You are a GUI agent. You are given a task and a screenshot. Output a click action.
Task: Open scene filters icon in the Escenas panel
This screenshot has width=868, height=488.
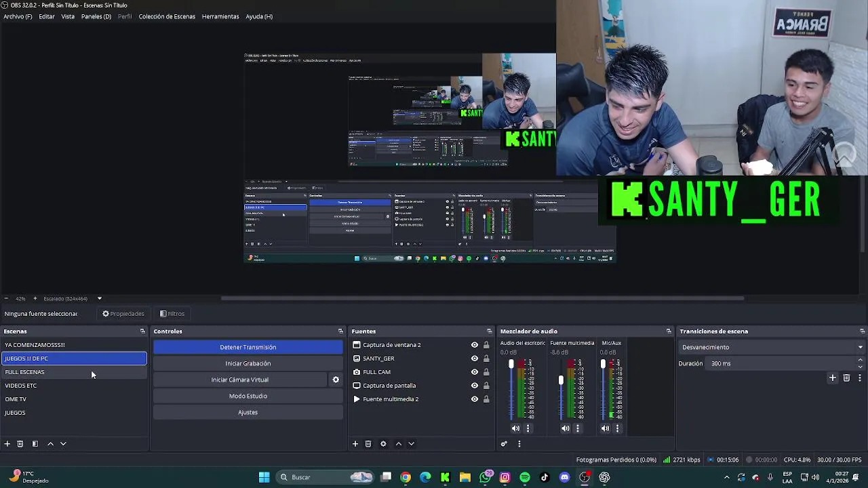(x=35, y=444)
